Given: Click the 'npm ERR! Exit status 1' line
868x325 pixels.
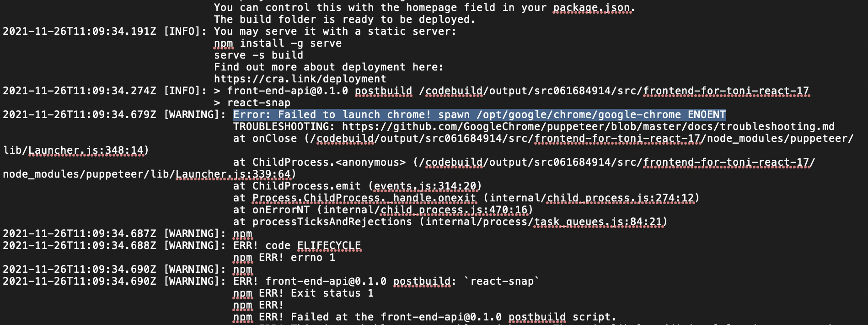Looking at the screenshot, I should tap(303, 293).
